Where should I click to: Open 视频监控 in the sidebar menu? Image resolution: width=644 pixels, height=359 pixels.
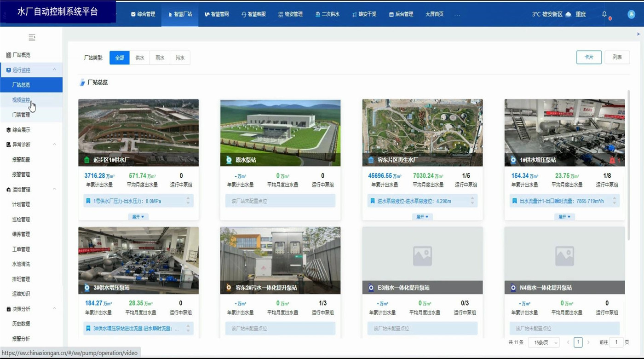[x=21, y=100]
